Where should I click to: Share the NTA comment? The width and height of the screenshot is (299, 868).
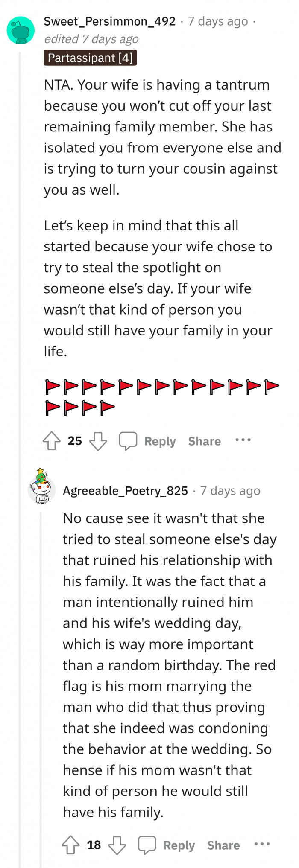(204, 441)
